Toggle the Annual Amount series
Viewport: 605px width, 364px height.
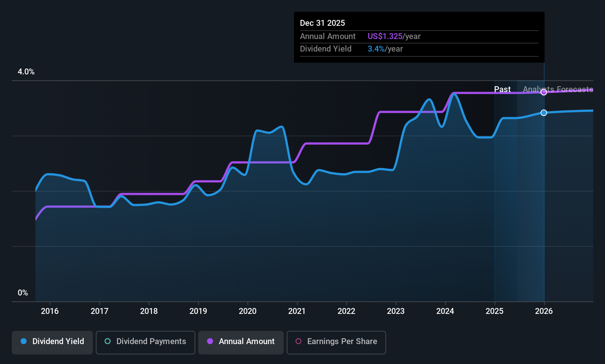[241, 343]
